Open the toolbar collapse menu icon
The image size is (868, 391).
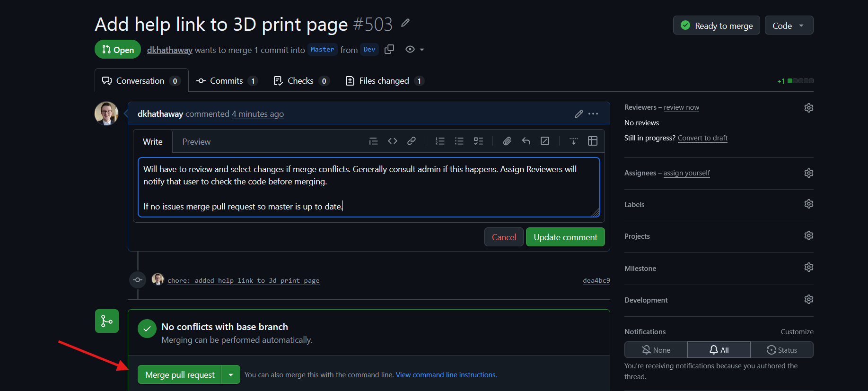pyautogui.click(x=574, y=141)
